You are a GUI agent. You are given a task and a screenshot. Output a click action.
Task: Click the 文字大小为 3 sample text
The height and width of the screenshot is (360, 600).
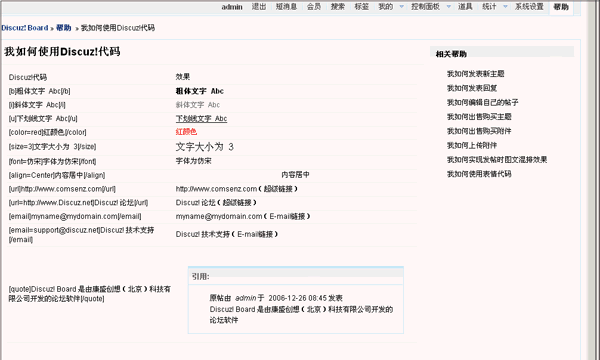205,147
